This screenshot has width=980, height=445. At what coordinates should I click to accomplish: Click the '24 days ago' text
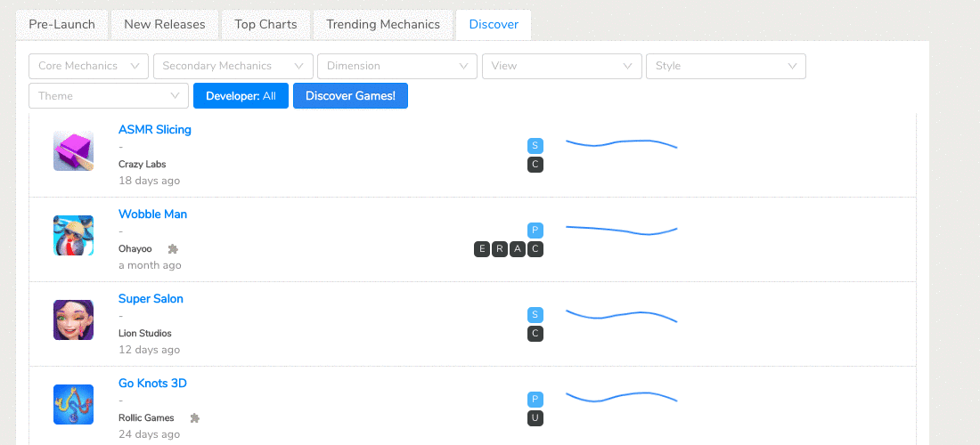pos(150,434)
